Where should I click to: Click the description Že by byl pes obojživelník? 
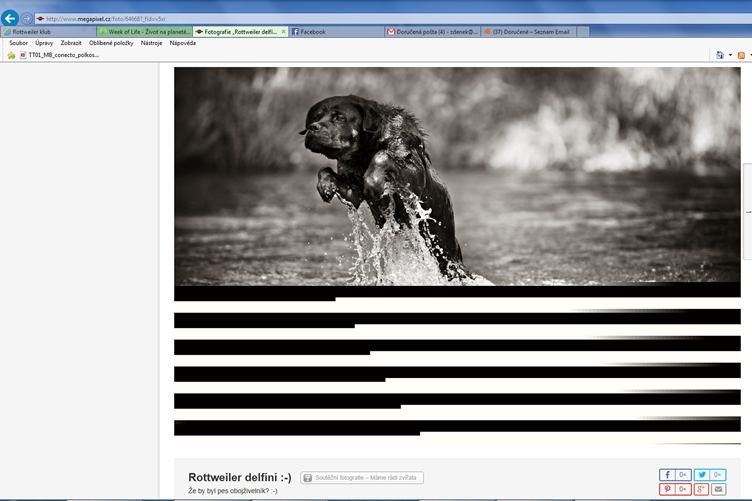(233, 491)
